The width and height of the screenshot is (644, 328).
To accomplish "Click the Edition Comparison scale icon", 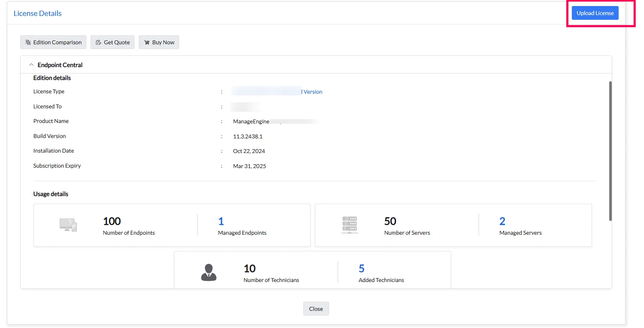I will [x=28, y=42].
